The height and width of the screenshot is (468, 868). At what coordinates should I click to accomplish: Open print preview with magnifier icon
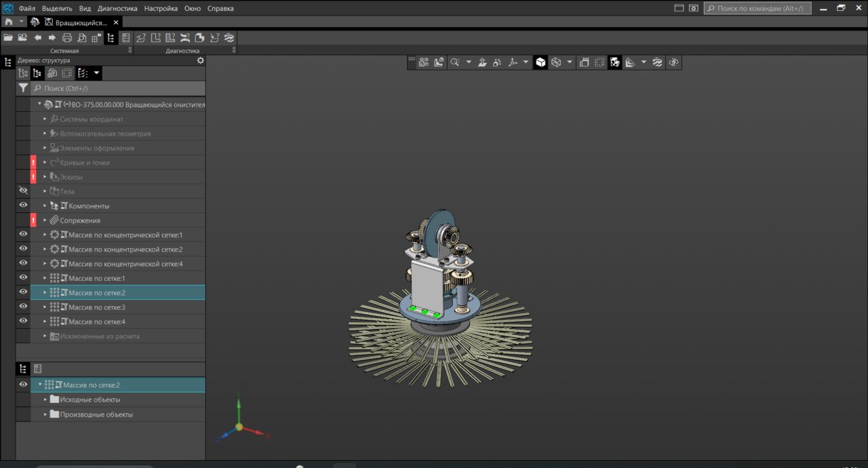(81, 38)
